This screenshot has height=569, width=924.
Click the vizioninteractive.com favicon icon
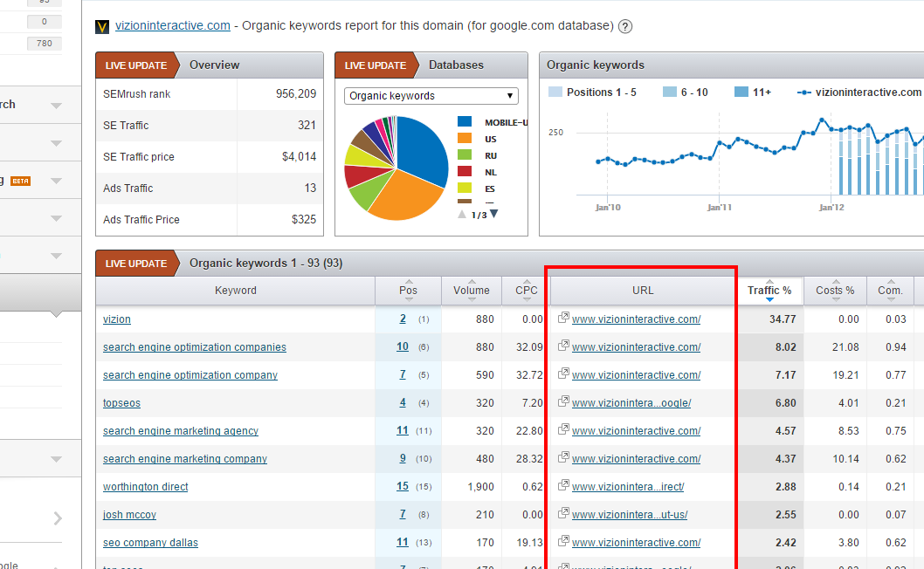[102, 26]
